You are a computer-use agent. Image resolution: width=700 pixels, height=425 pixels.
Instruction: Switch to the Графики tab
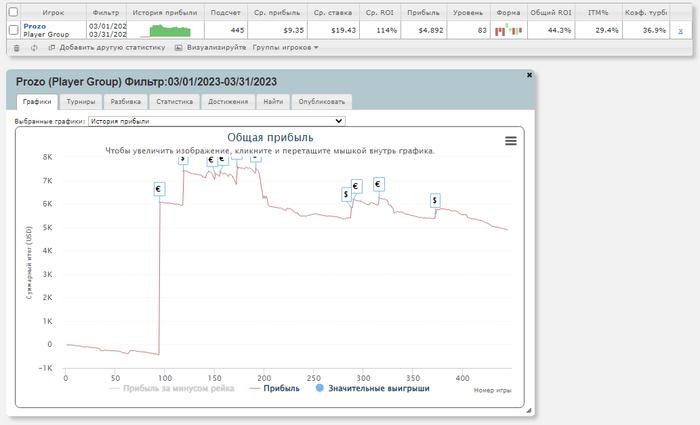pos(37,102)
